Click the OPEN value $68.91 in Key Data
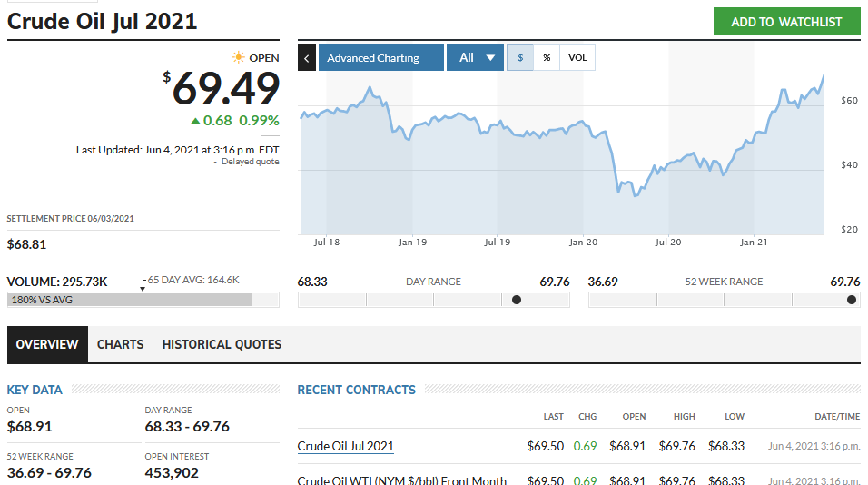The height and width of the screenshot is (485, 868). 29,427
